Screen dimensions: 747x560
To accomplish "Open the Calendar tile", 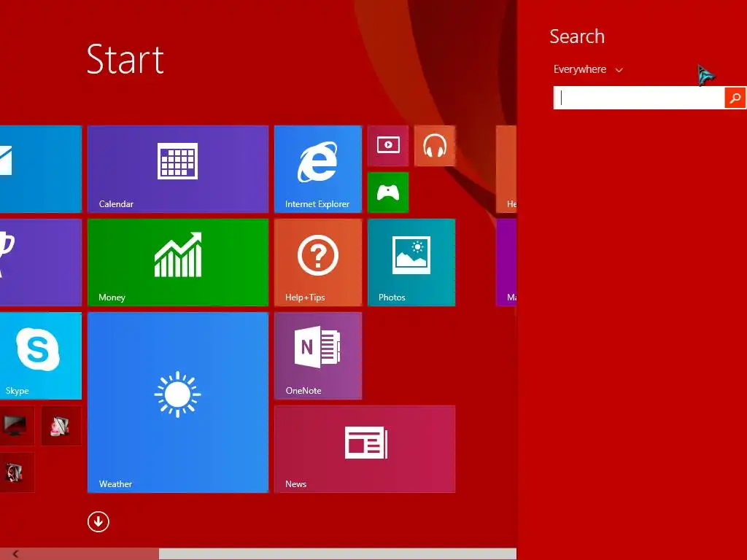I will [178, 169].
